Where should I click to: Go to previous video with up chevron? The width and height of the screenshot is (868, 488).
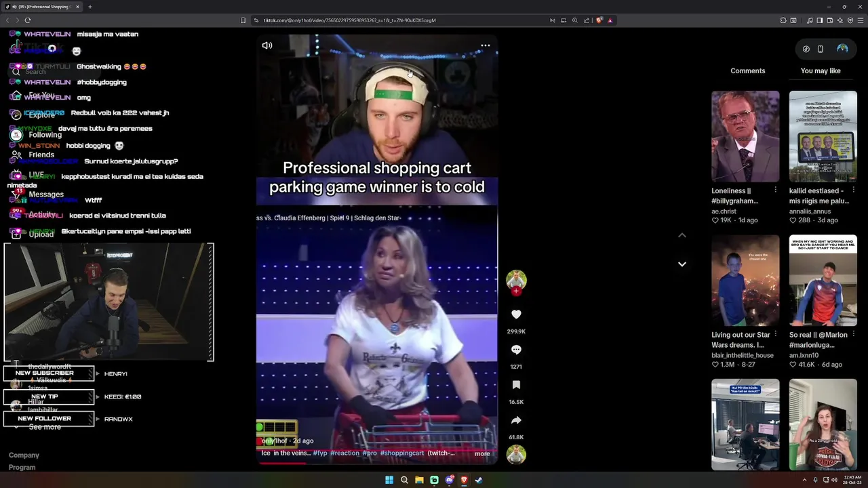coord(682,235)
